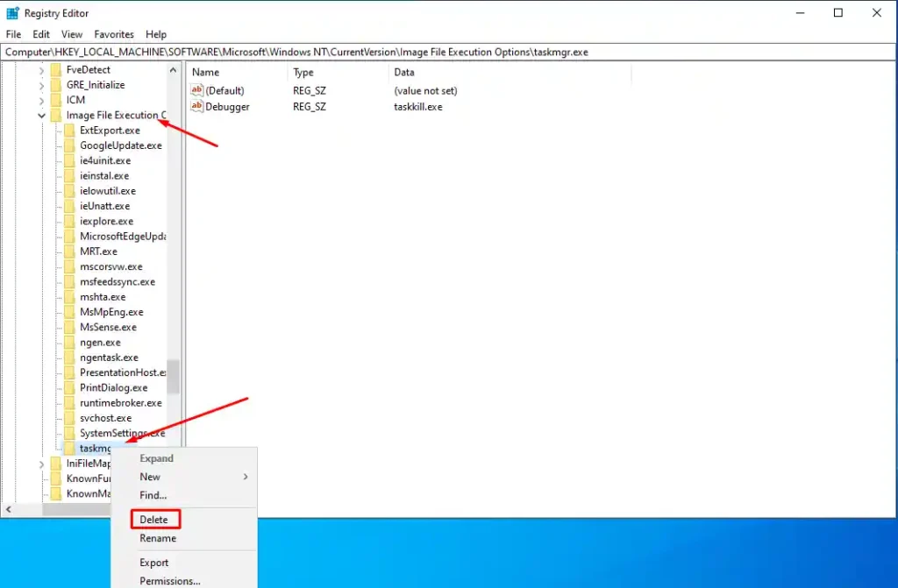Image resolution: width=898 pixels, height=588 pixels.
Task: Click Delete in the context menu
Action: 153,519
